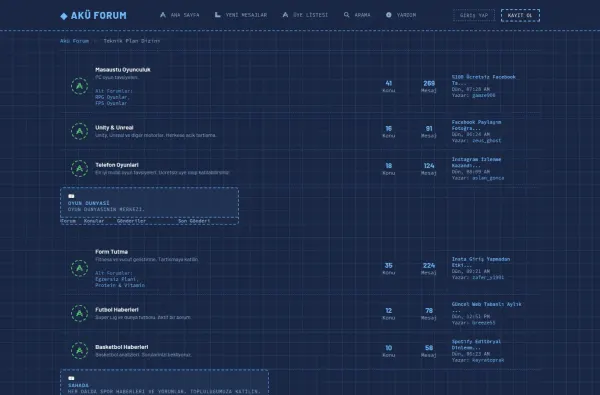Screen dimensions: 600x395
Task: Open the FPS Oyunlar sub-forum
Action: 111,103
